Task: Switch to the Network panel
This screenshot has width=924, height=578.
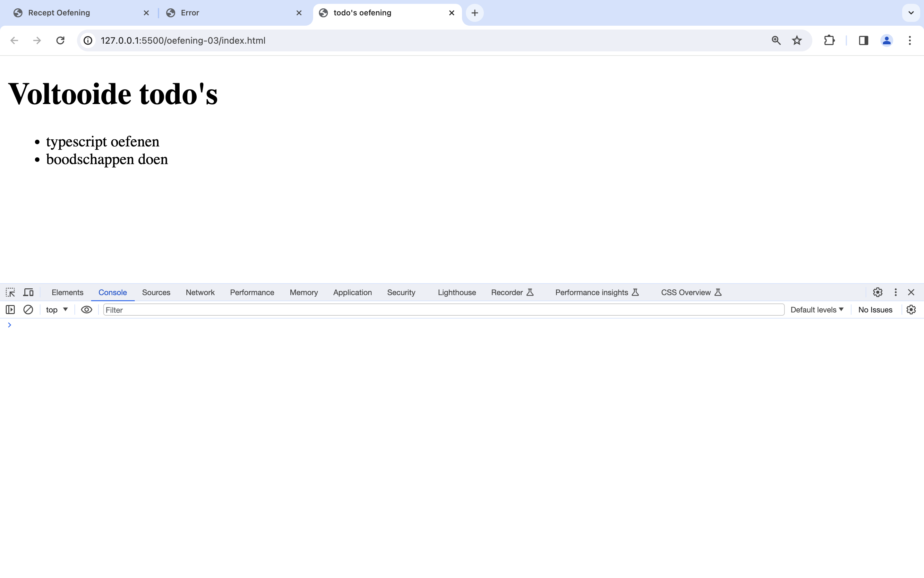Action: pyautogui.click(x=200, y=293)
